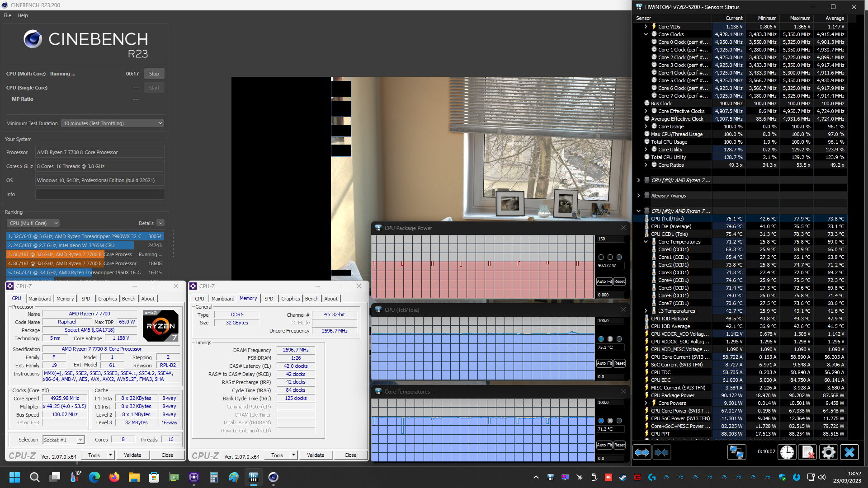Show hidden tray icons chevron
This screenshot has width=868, height=488.
click(536, 477)
